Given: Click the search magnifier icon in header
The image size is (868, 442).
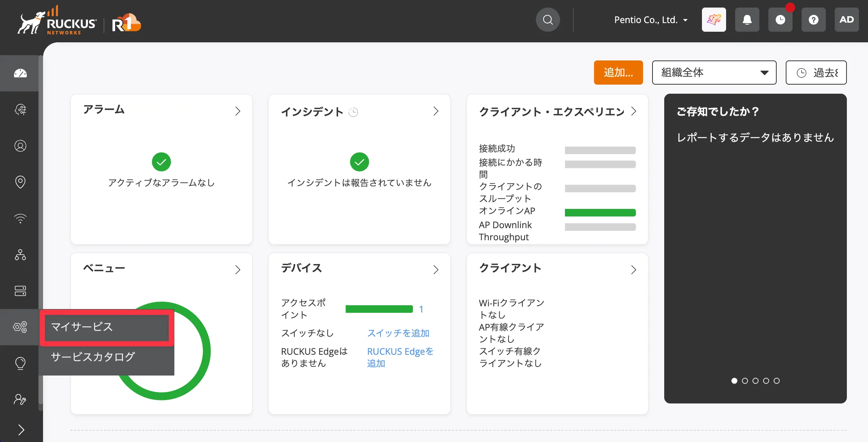Looking at the screenshot, I should tap(548, 20).
